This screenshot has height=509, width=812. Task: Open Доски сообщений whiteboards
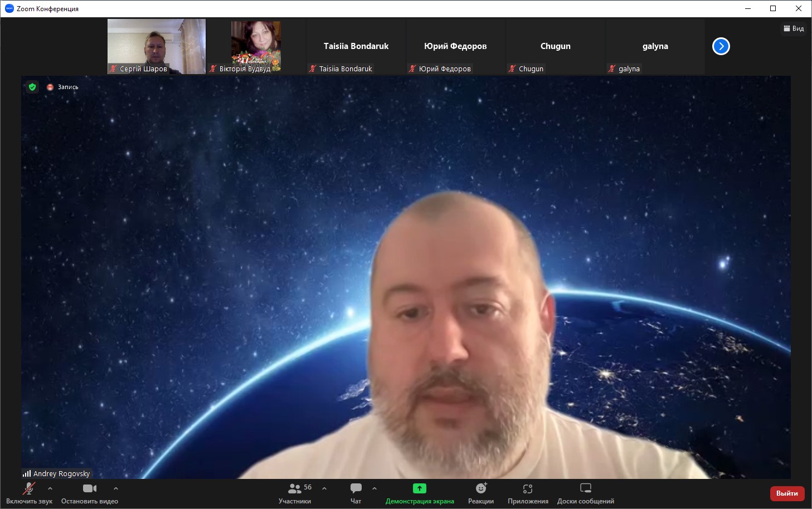[586, 493]
